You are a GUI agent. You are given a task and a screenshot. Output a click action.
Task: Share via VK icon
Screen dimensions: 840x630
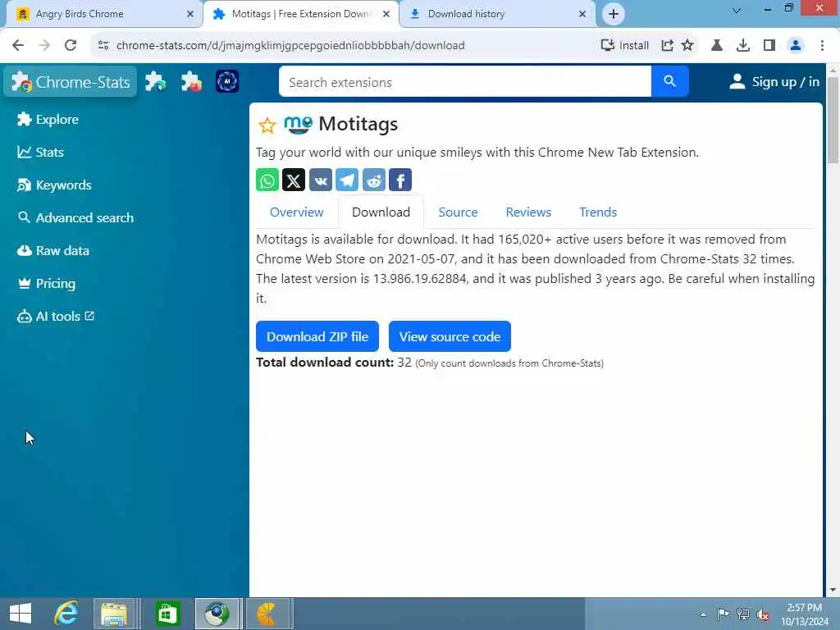coord(321,180)
